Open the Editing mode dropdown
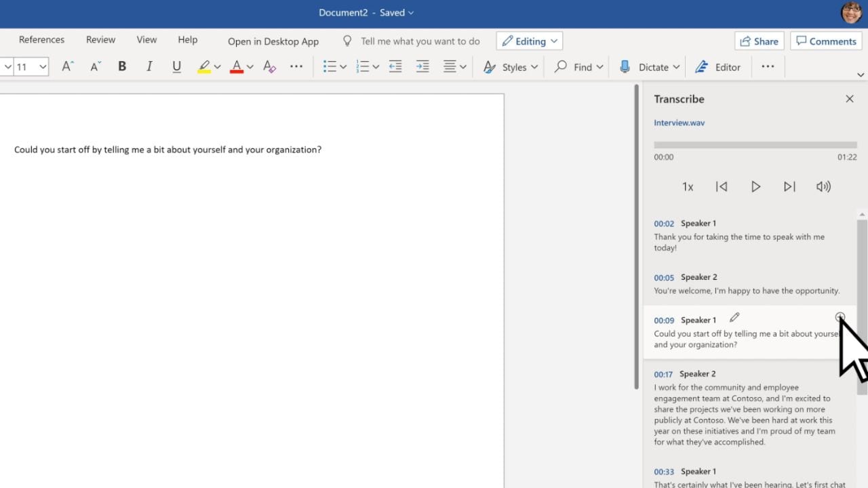Viewport: 868px width, 488px height. coord(529,41)
